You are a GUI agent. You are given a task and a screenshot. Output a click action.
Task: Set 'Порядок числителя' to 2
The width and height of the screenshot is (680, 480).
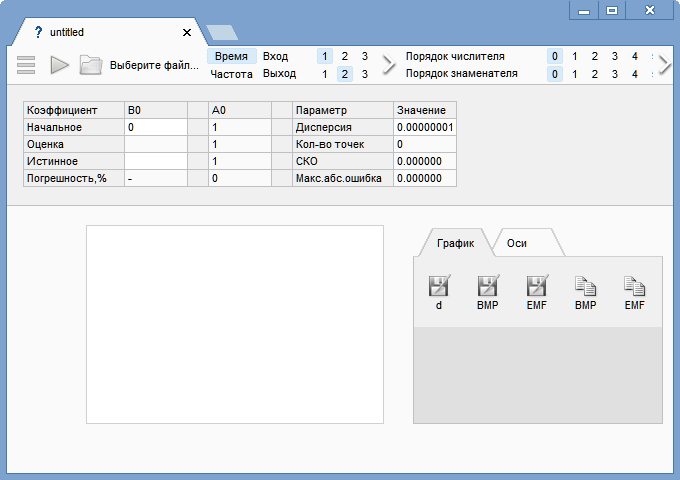tap(595, 56)
